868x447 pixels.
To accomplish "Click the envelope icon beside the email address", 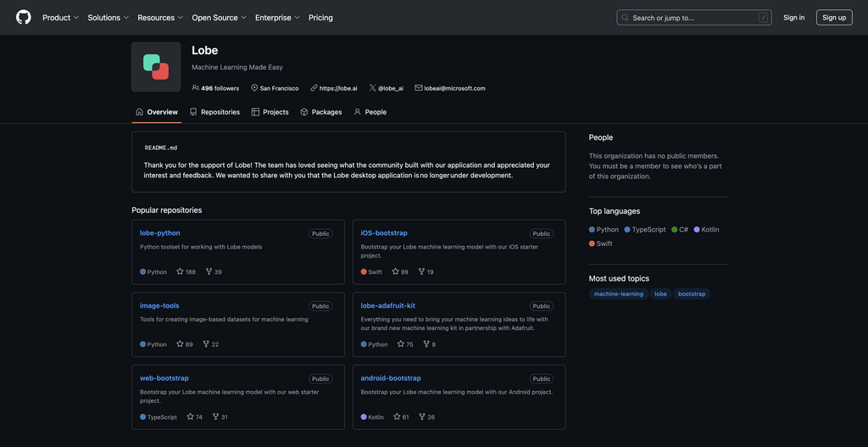I will coord(419,88).
